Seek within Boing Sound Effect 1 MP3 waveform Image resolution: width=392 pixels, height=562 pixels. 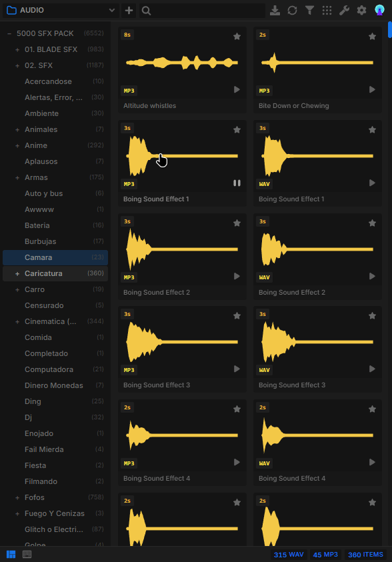tap(182, 156)
